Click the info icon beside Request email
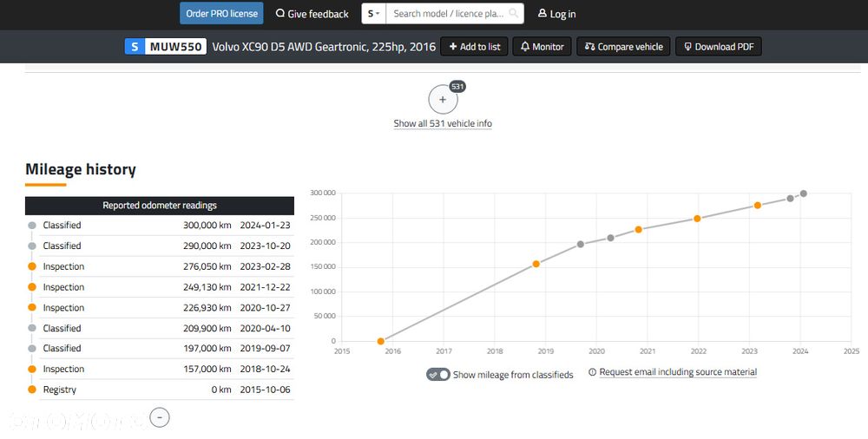 click(592, 372)
